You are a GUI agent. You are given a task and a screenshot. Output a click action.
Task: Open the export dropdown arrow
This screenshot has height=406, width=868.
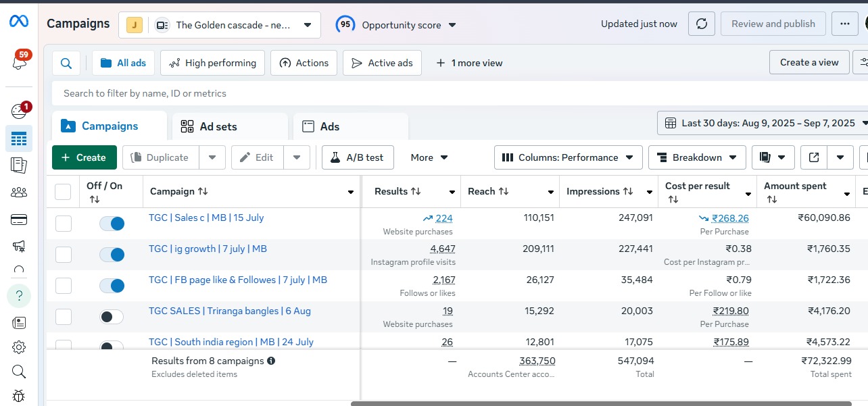click(x=840, y=157)
